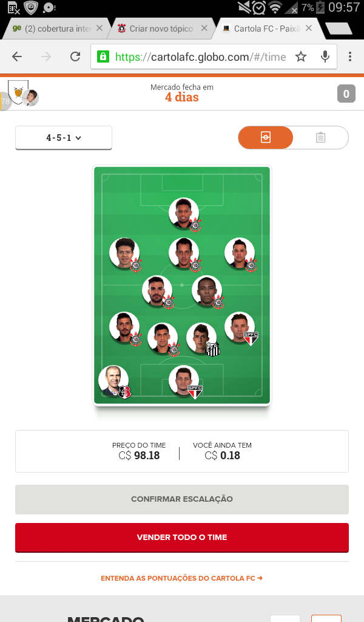
Task: Reload the page with refresh icon
Action: [x=75, y=56]
